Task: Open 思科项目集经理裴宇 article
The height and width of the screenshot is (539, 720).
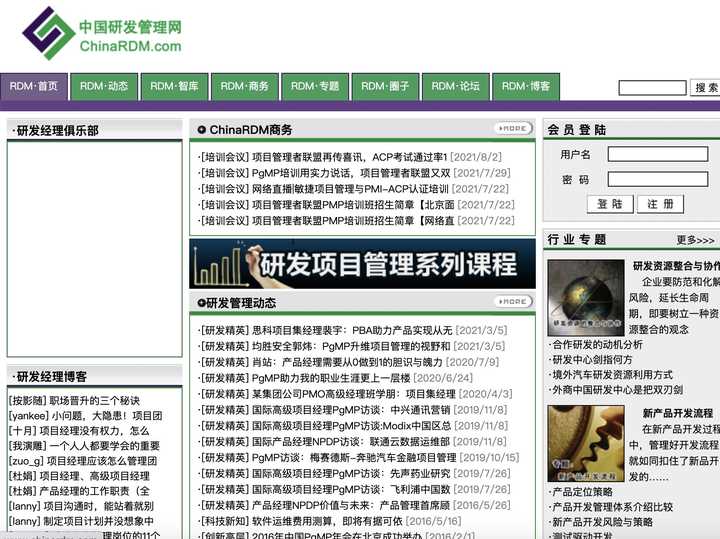Action: tap(353, 331)
